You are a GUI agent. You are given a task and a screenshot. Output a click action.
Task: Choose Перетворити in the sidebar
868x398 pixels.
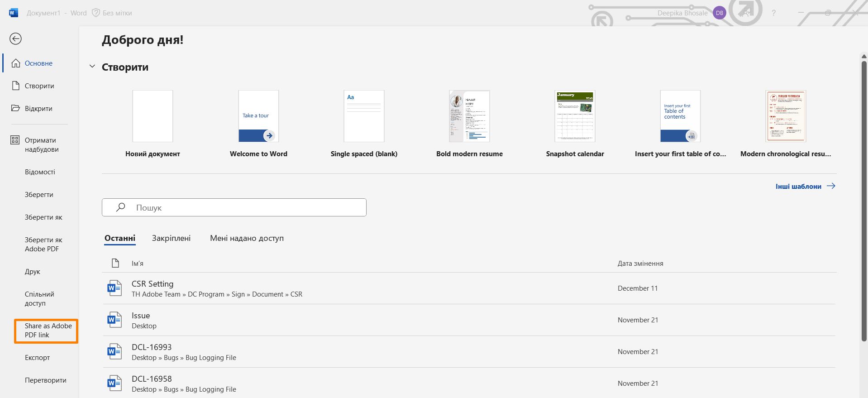click(x=45, y=380)
